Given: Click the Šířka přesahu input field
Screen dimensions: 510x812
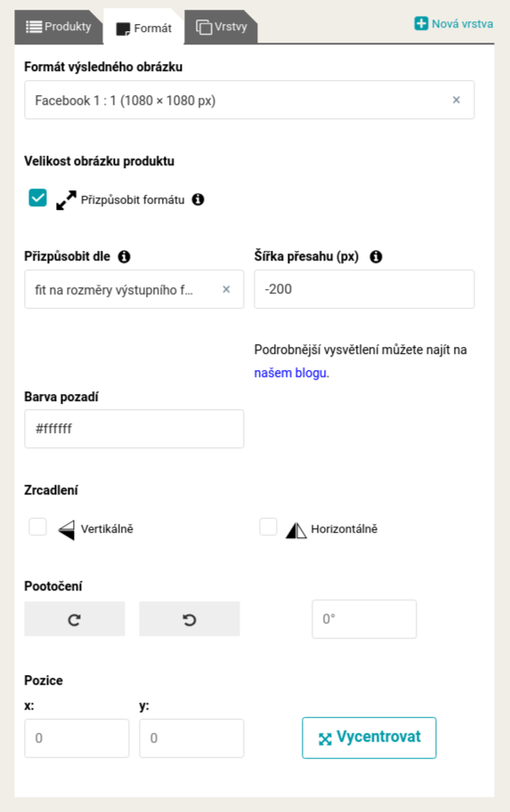Looking at the screenshot, I should point(364,289).
